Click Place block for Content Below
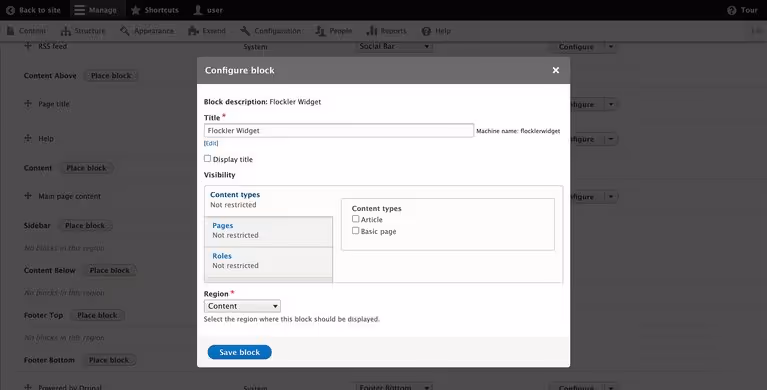This screenshot has width=767, height=390. click(x=110, y=270)
